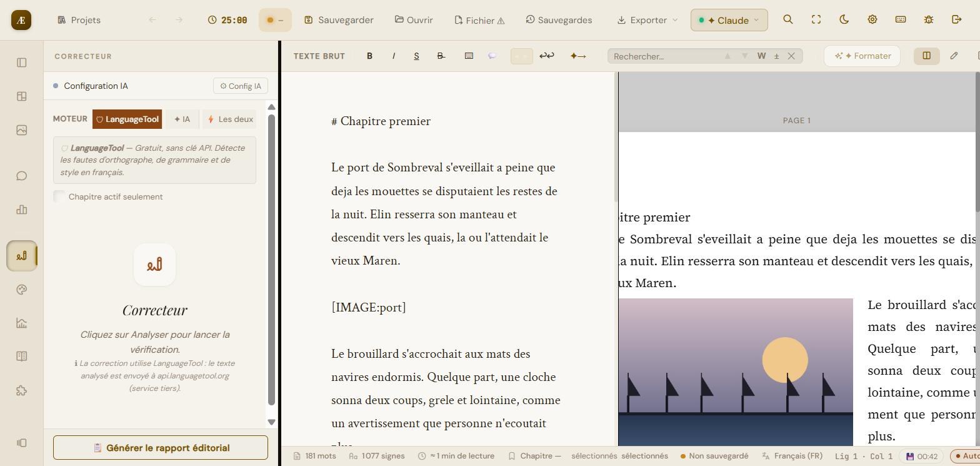980x466 pixels.
Task: Click the undo back arrow
Action: click(x=152, y=20)
